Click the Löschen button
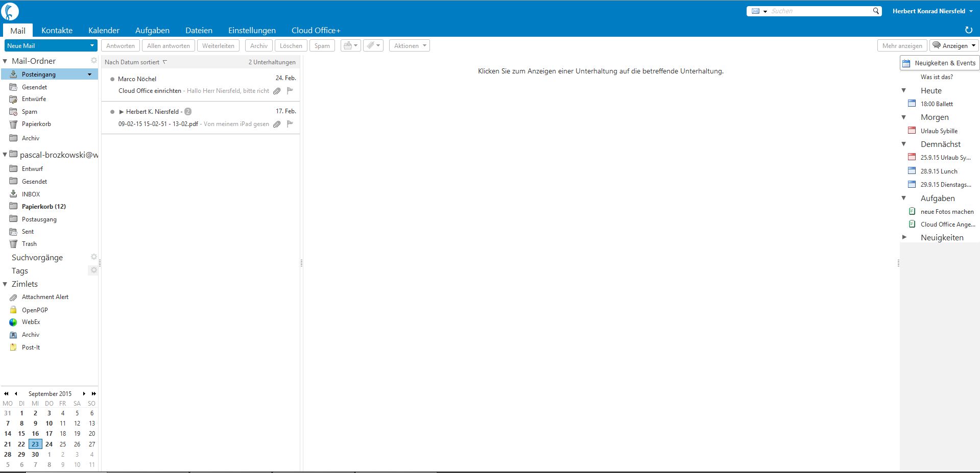Screen dimensions: 980x473 pos(291,46)
